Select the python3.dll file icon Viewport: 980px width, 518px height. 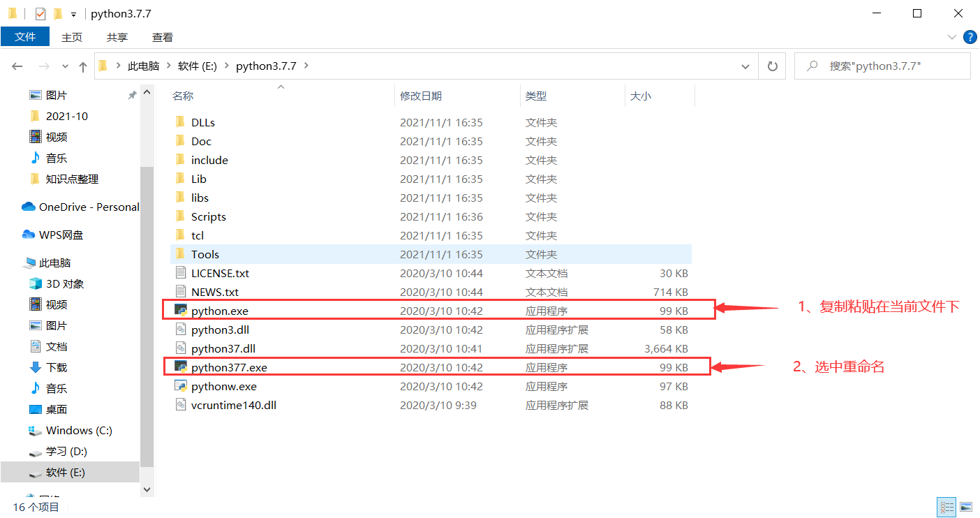tap(180, 330)
